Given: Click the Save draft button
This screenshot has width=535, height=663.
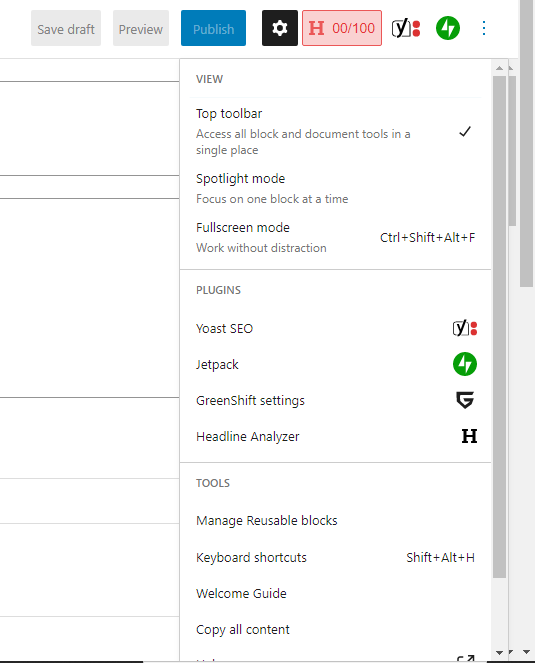Looking at the screenshot, I should (x=66, y=28).
